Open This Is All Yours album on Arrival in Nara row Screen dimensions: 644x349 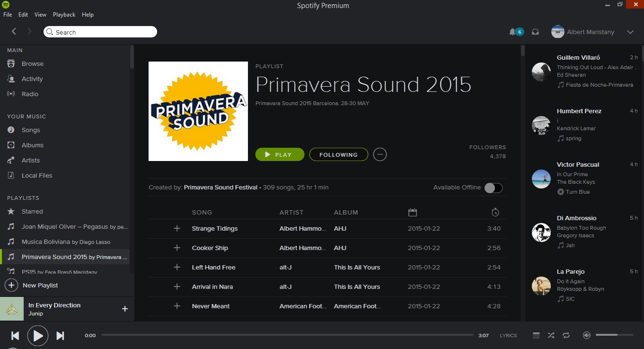357,287
